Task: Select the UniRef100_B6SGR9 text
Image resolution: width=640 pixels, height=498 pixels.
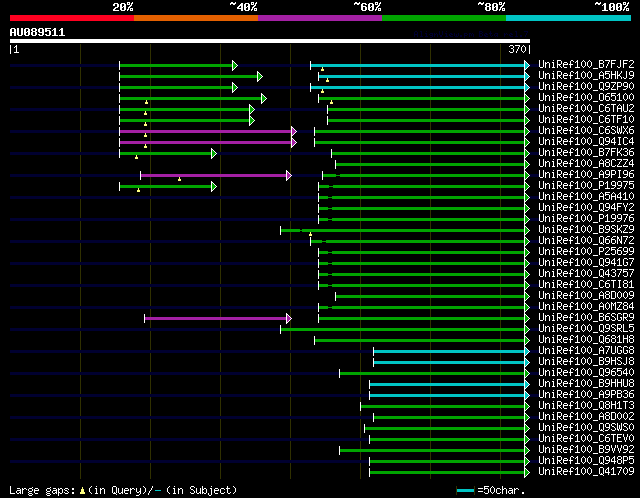Action: [586, 318]
